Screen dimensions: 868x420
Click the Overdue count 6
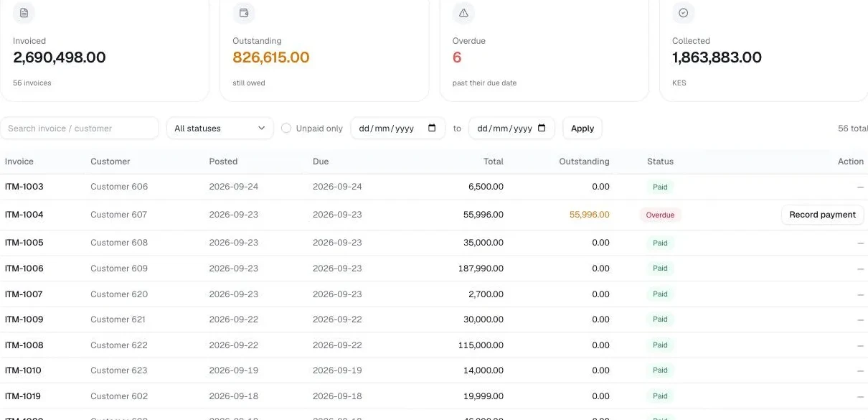tap(457, 57)
